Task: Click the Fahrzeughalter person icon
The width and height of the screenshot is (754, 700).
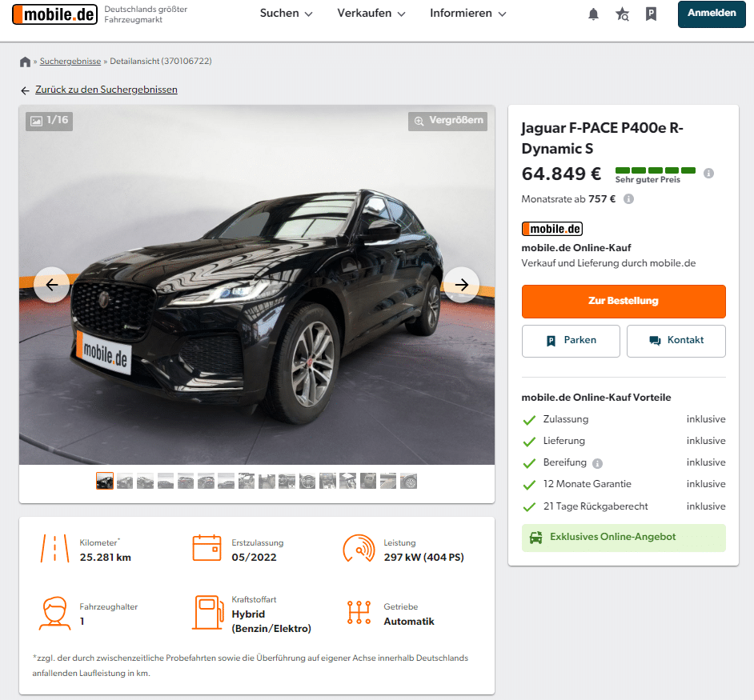Action: pos(54,613)
